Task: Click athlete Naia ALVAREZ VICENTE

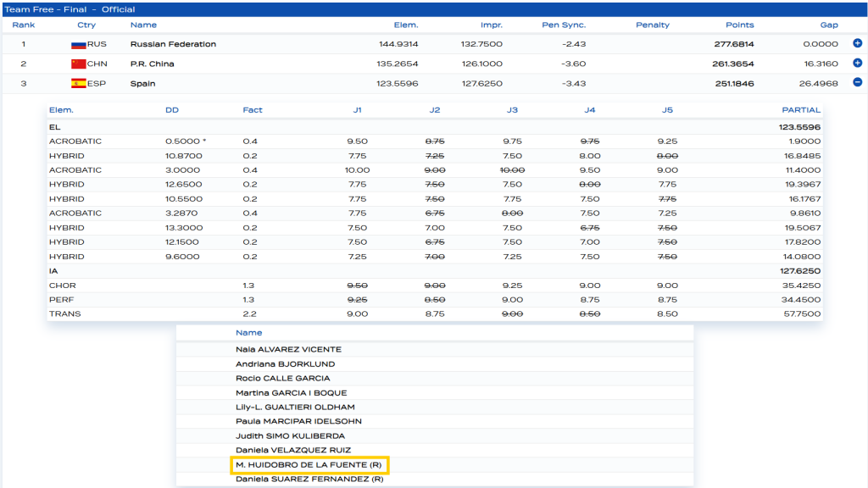Action: pos(288,350)
